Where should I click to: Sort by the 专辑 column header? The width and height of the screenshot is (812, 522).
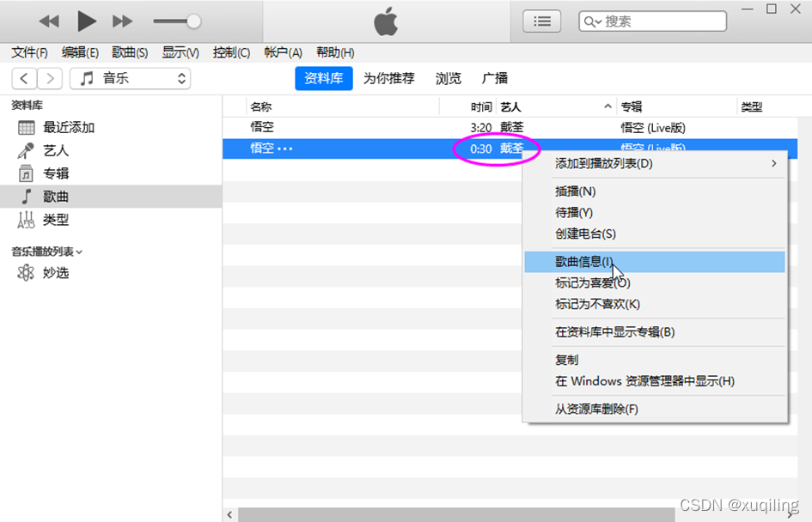[676, 107]
